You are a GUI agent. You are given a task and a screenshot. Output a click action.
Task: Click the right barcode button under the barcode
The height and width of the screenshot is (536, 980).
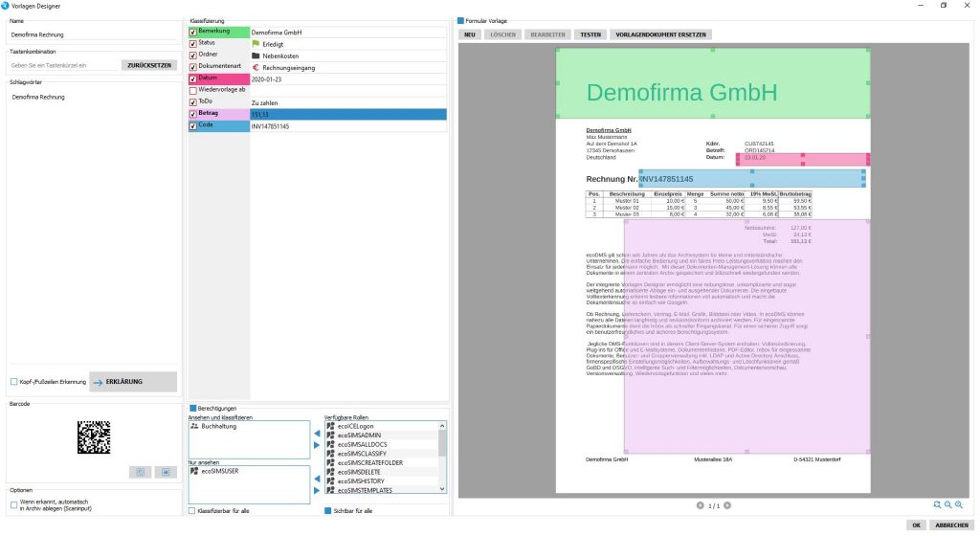pos(167,472)
